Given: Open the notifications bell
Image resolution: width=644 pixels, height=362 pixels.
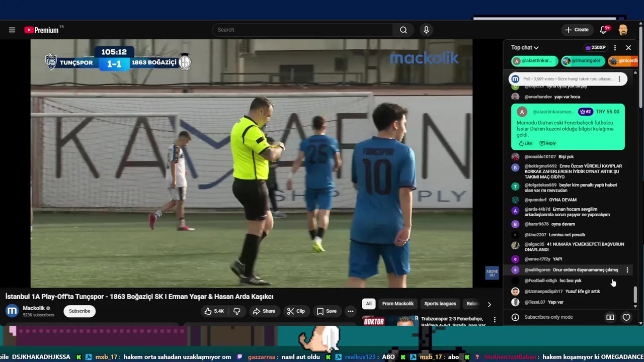Looking at the screenshot, I should pyautogui.click(x=604, y=30).
